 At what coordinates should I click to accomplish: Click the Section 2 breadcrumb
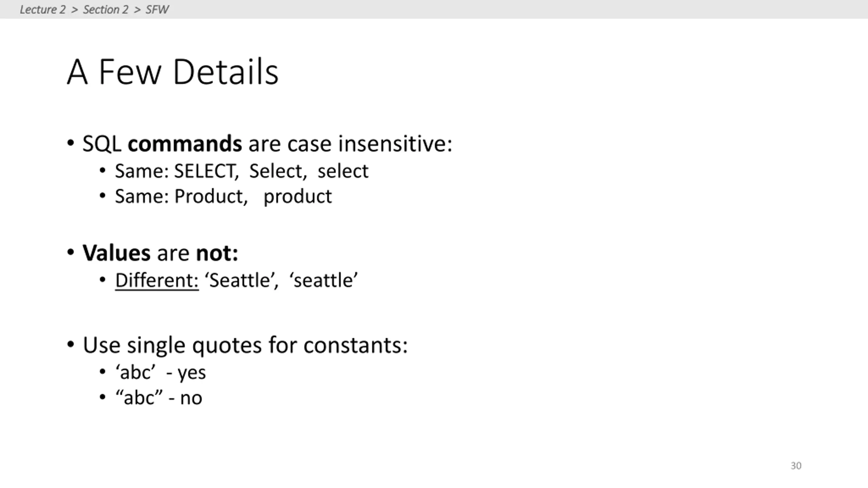click(x=106, y=9)
